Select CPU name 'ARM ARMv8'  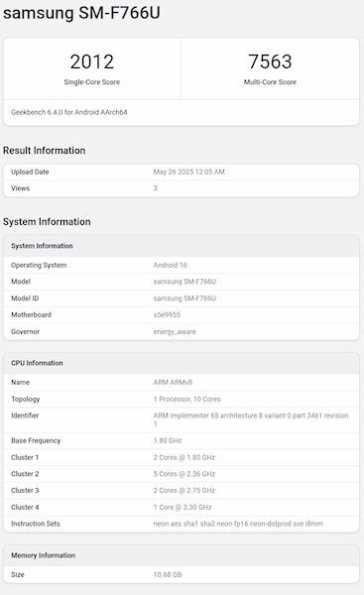[x=173, y=383]
